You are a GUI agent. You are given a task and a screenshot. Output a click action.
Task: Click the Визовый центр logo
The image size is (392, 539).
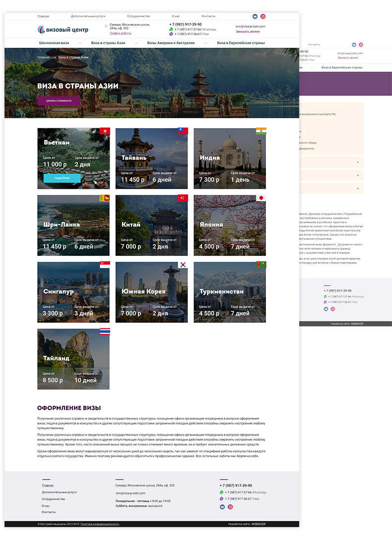click(63, 30)
